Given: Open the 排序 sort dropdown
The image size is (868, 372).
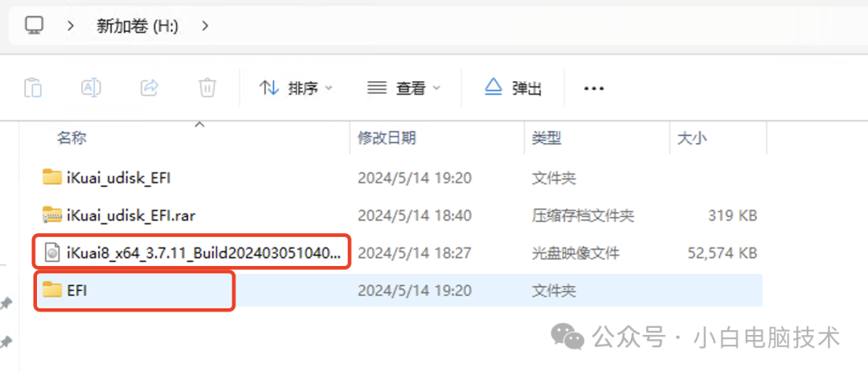Looking at the screenshot, I should (x=296, y=88).
